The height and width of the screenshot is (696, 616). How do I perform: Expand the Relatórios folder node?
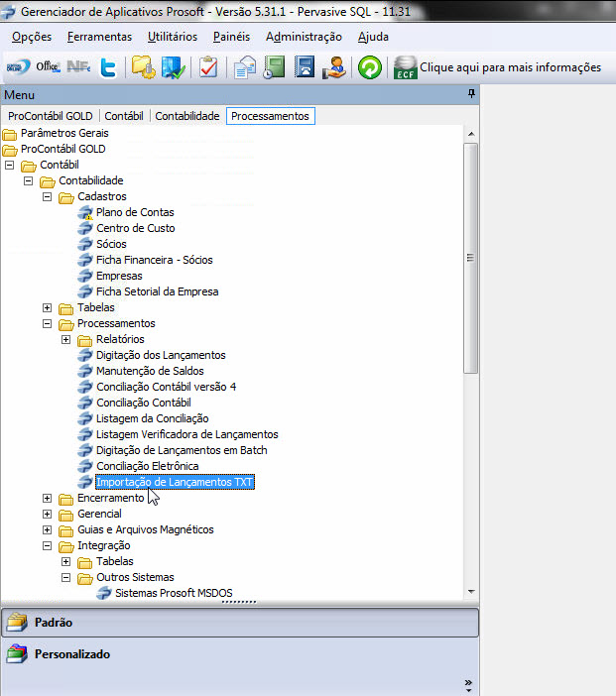66,339
